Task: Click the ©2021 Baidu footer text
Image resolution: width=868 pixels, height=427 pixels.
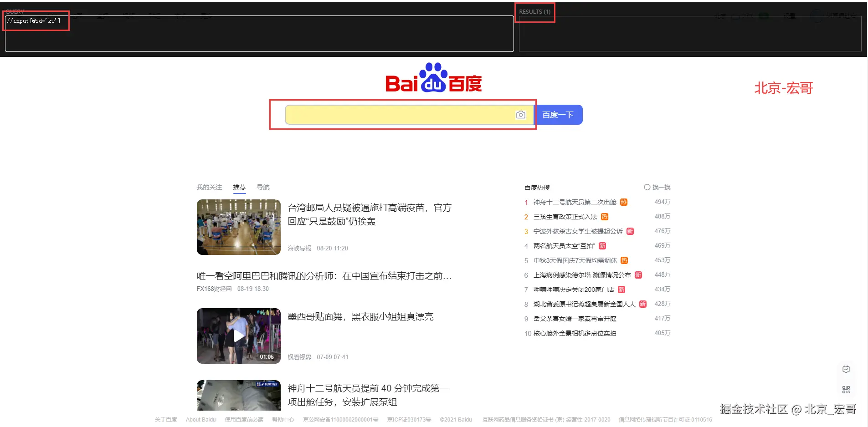Action: coord(456,420)
